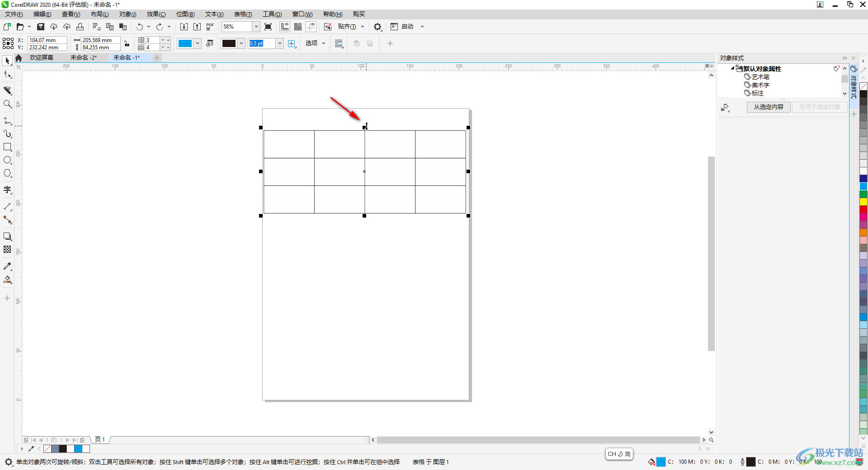
Task: Click the border color black swatch
Action: click(x=229, y=43)
